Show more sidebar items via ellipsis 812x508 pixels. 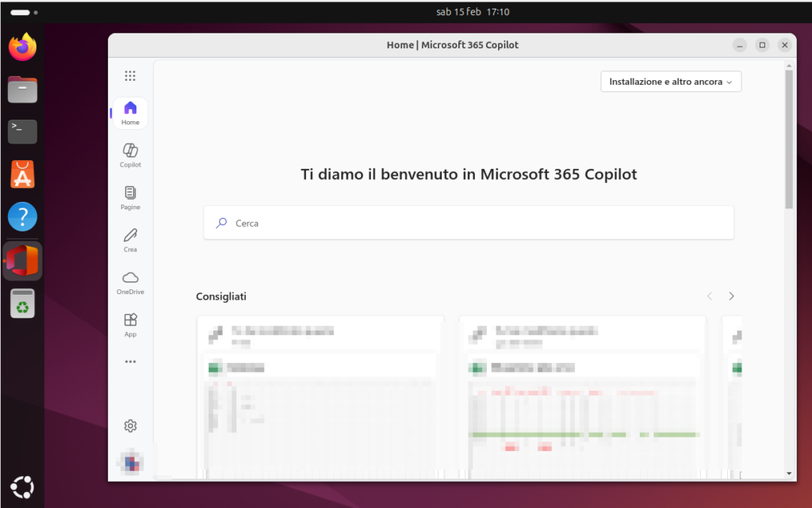[x=130, y=361]
